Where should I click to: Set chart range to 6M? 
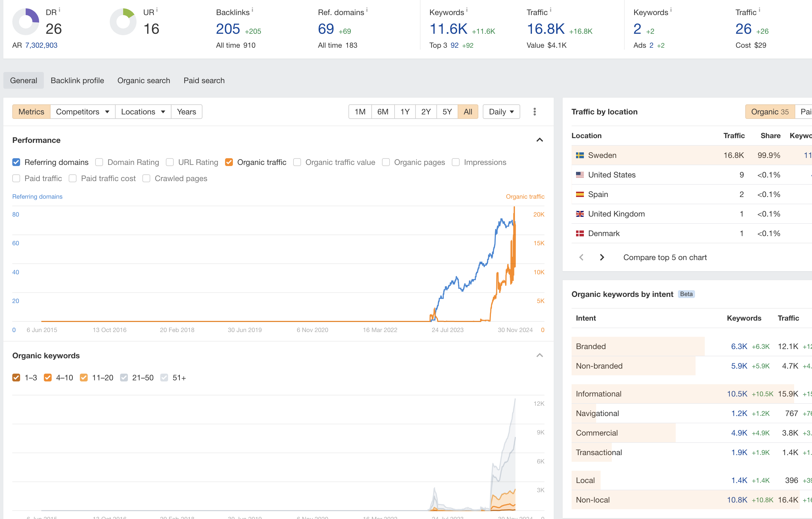click(x=383, y=112)
